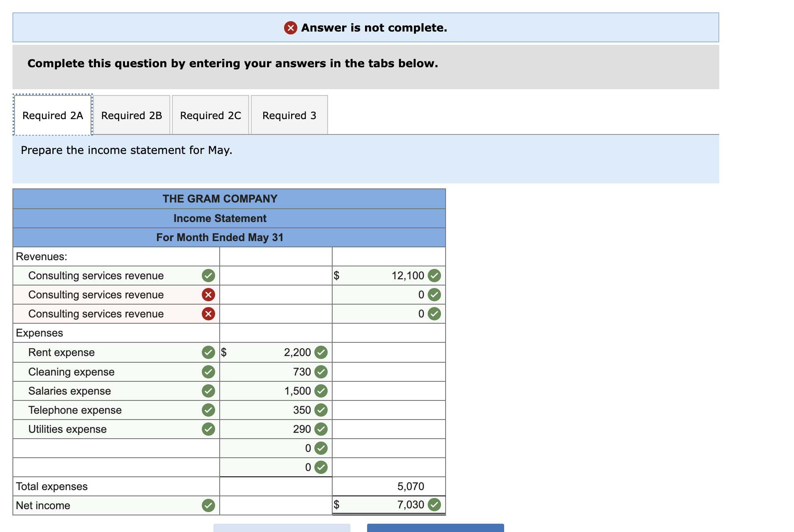Click red X icon on second Consulting services revenue row
This screenshot has height=532, width=794.
[x=208, y=295]
